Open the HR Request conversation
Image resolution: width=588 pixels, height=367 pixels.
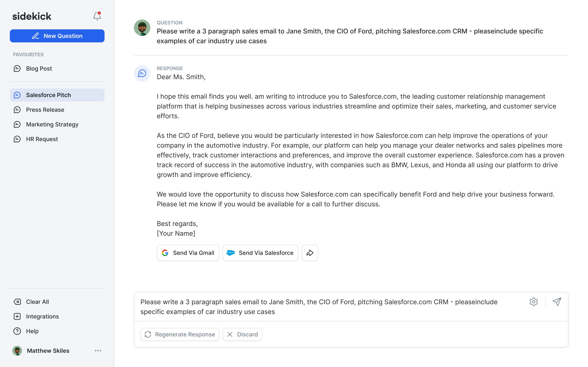tap(42, 139)
